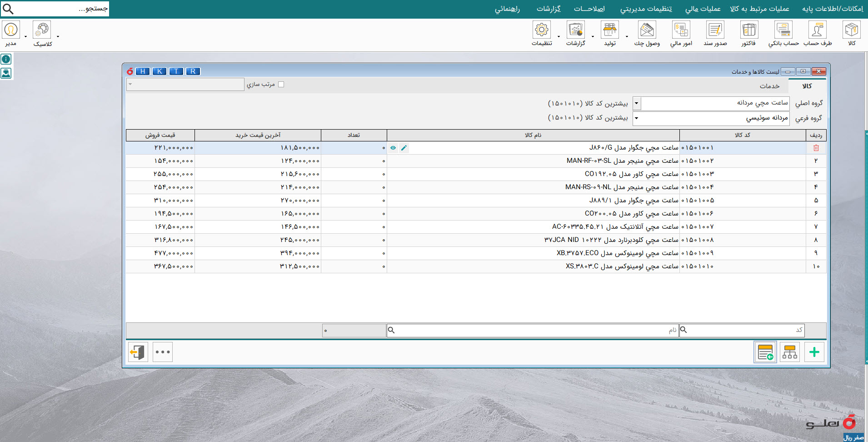Select row with code ۰۱۵۰۱۰۰۷
Screen dimensions: 868x442
[476, 227]
